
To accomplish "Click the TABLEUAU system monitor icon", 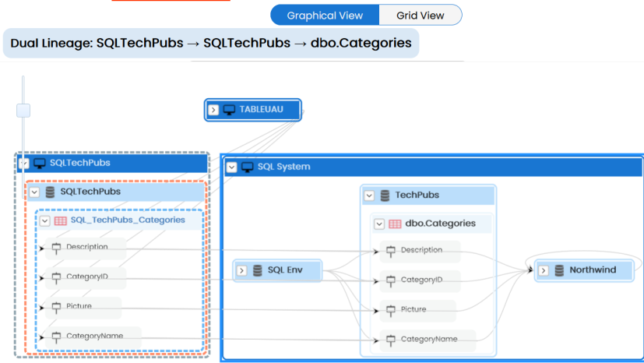I will point(229,110).
